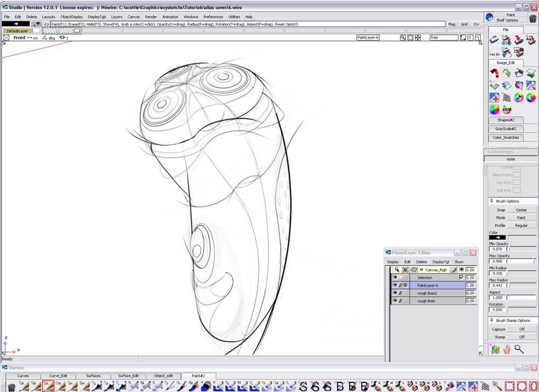Image resolution: width=539 pixels, height=392 pixels.
Task: Uncheck the Selection layer checkbox
Action: [461, 277]
